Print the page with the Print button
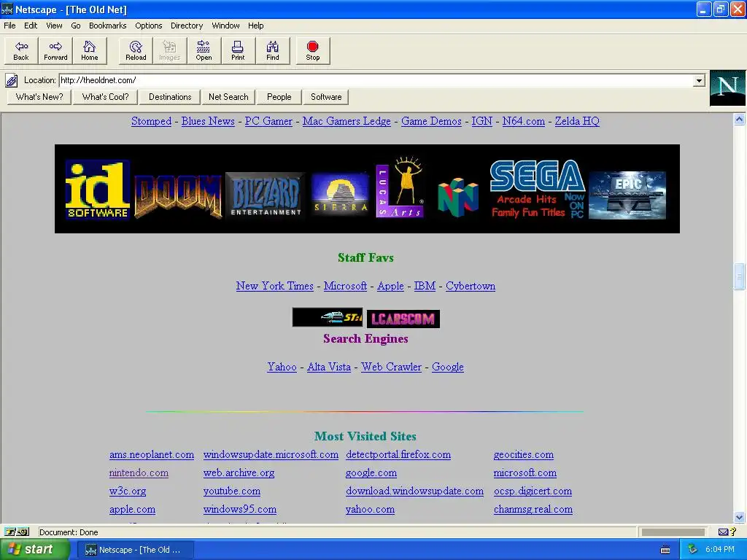The image size is (747, 560). (x=238, y=50)
